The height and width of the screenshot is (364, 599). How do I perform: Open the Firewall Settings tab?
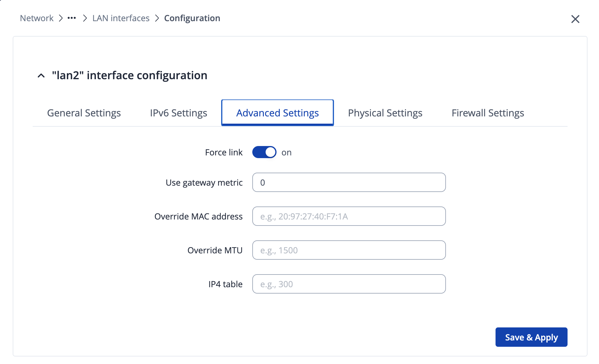(488, 113)
